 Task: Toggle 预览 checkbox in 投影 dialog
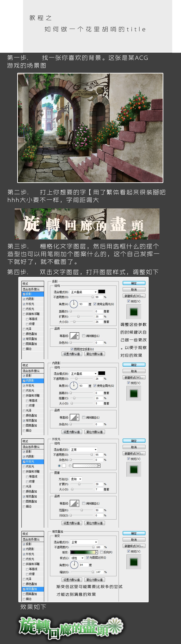coord(129,301)
